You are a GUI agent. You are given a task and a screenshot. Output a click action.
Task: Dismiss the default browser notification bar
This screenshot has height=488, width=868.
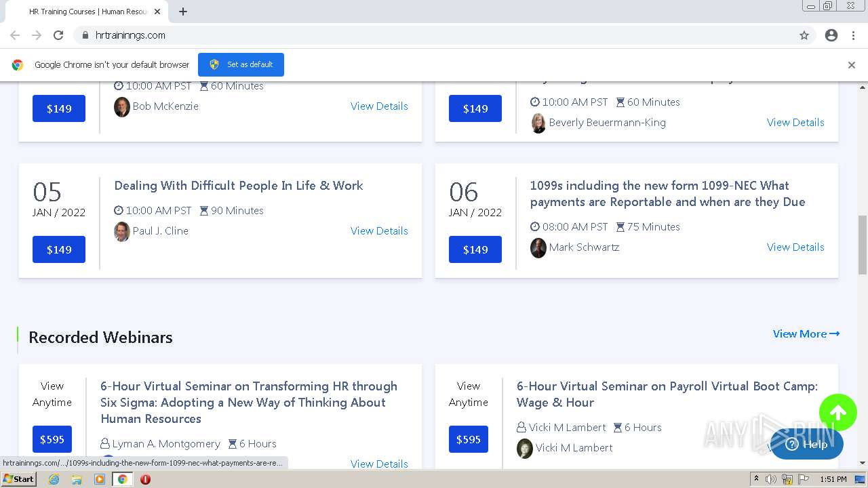[x=852, y=65]
